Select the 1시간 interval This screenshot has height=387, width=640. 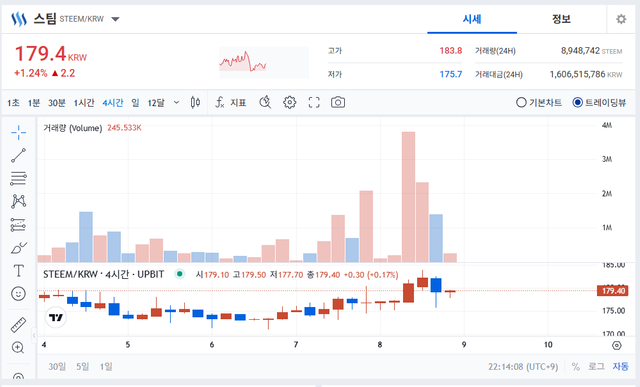[x=84, y=103]
